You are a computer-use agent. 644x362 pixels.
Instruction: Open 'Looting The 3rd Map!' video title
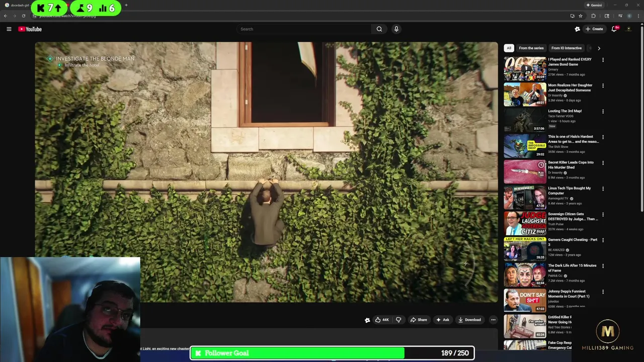(x=565, y=111)
